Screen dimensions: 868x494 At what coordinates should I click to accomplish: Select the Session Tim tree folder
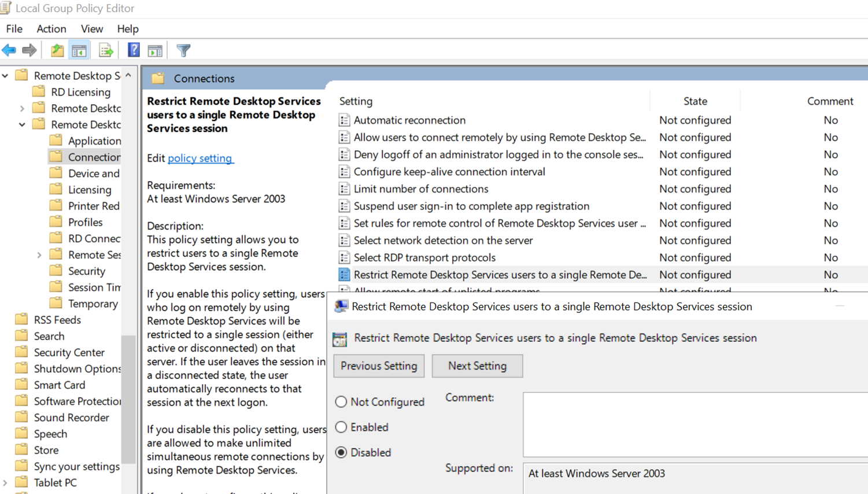pos(94,287)
